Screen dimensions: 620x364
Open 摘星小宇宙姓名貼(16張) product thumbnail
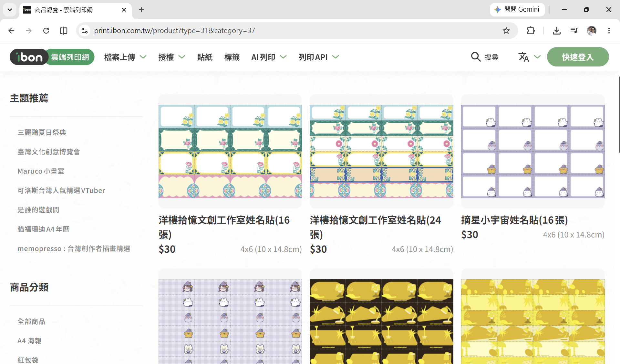pos(533,151)
